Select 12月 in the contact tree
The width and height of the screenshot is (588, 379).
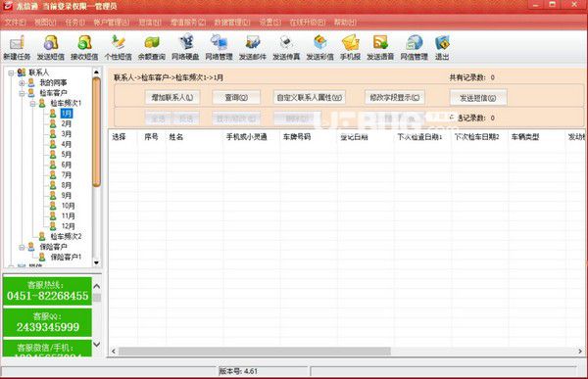pyautogui.click(x=68, y=226)
